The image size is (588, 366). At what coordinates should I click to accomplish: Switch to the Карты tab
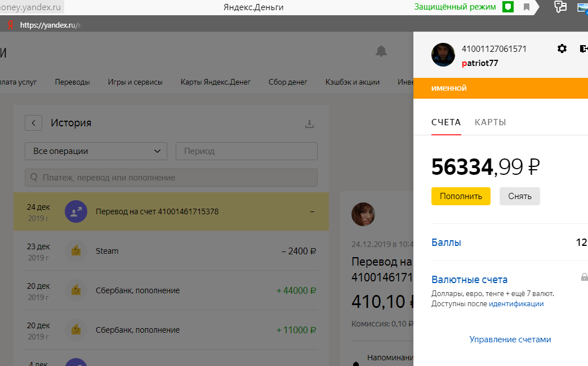click(x=490, y=122)
